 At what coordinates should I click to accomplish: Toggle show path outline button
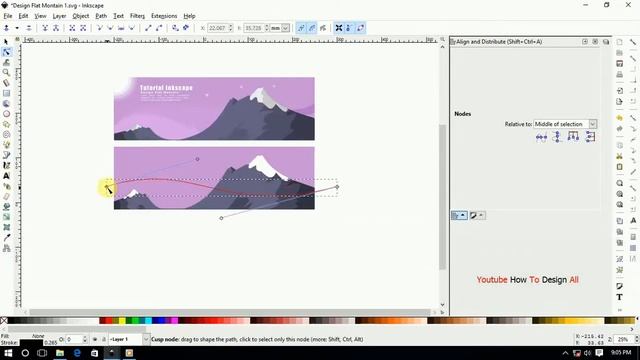(360, 28)
